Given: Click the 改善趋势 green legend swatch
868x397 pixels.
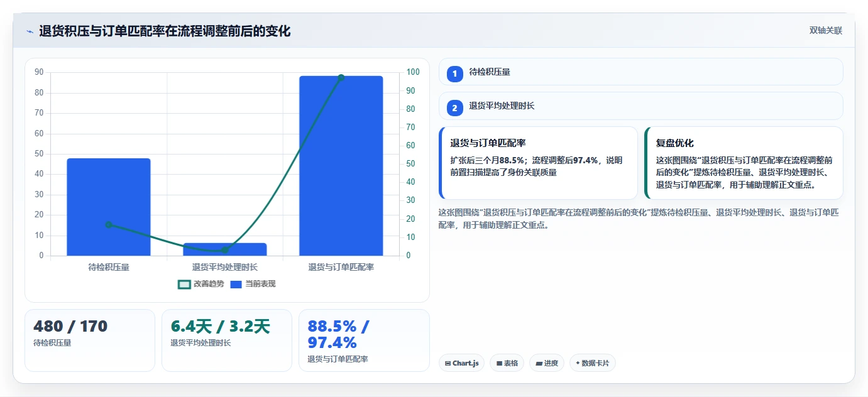Looking at the screenshot, I should [x=184, y=285].
